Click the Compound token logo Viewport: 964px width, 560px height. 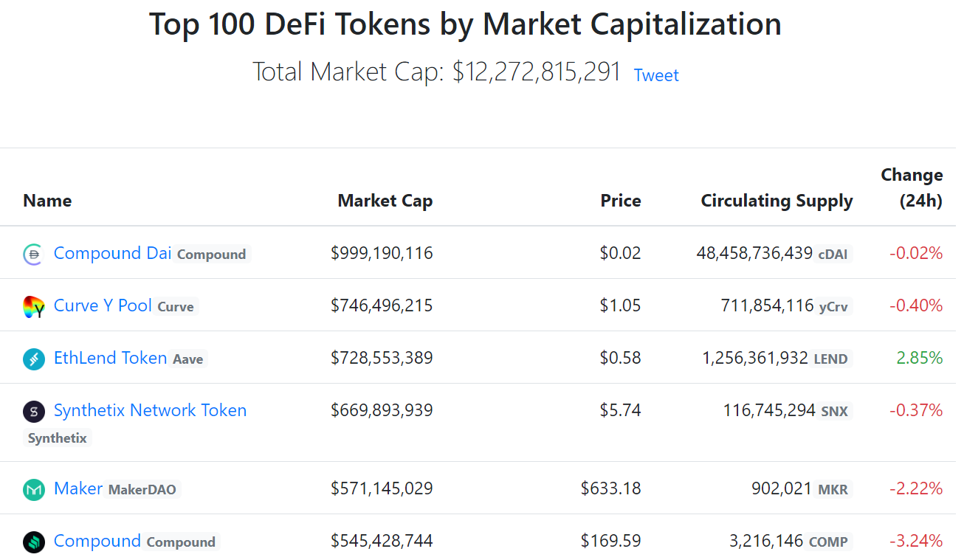coord(33,541)
